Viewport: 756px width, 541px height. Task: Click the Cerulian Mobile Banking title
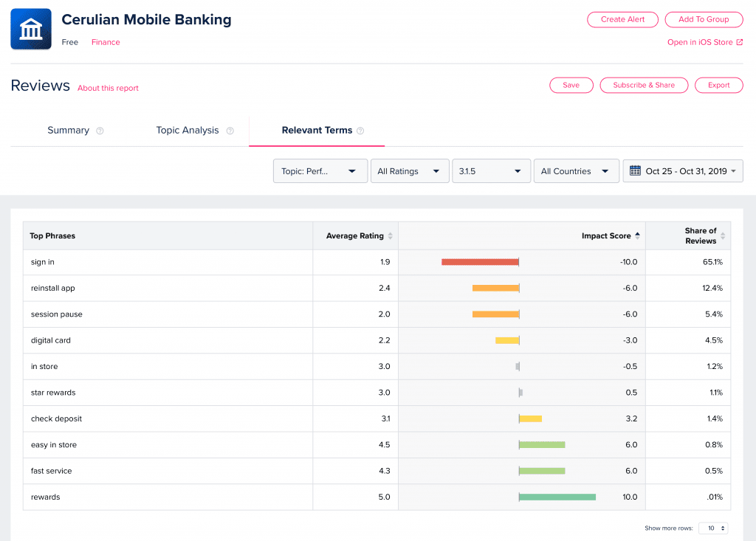click(147, 19)
